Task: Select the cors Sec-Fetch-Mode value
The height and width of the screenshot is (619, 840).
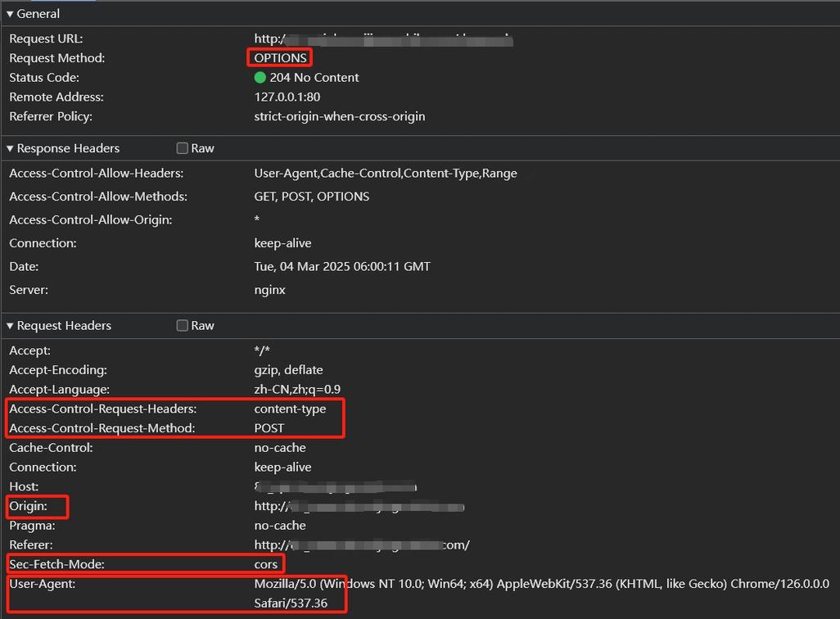Action: click(266, 564)
